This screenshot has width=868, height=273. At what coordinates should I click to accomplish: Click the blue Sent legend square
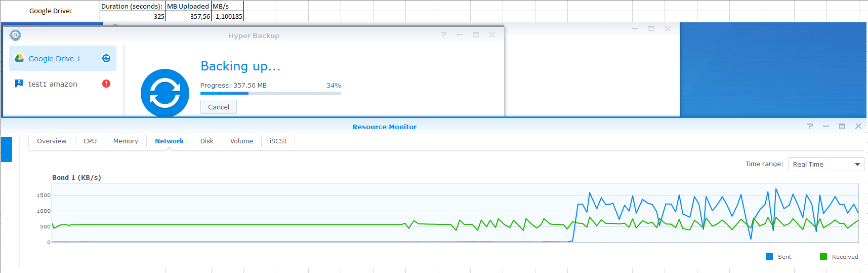pos(769,256)
